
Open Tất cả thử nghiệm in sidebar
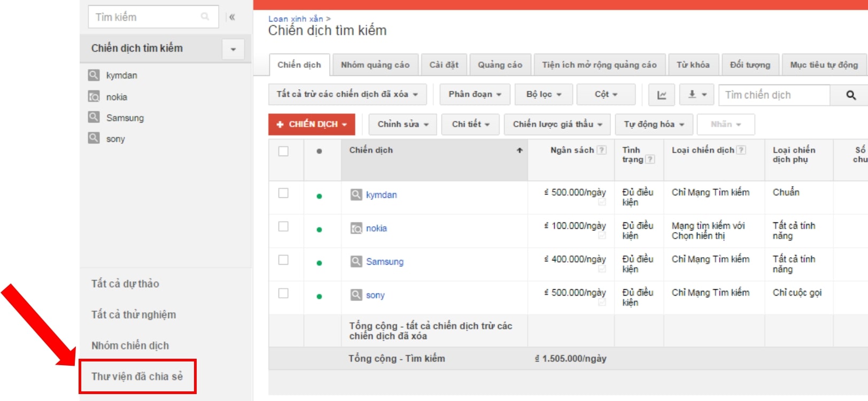(x=134, y=315)
